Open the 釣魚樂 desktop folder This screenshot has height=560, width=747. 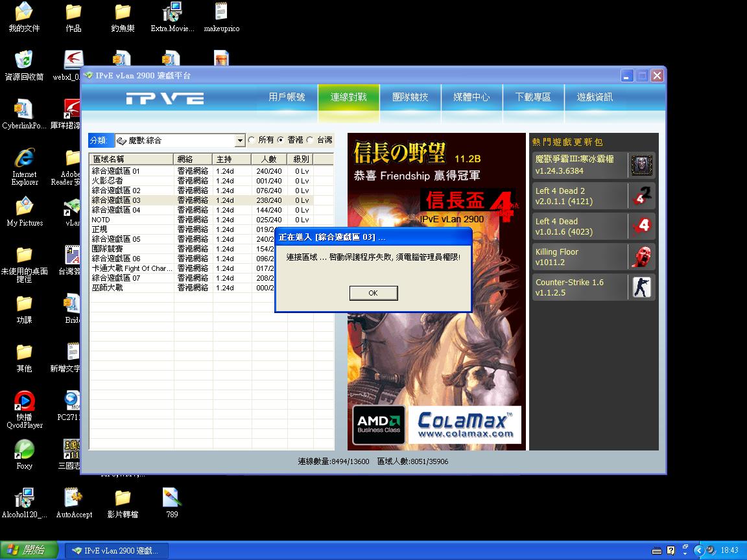[x=123, y=17]
